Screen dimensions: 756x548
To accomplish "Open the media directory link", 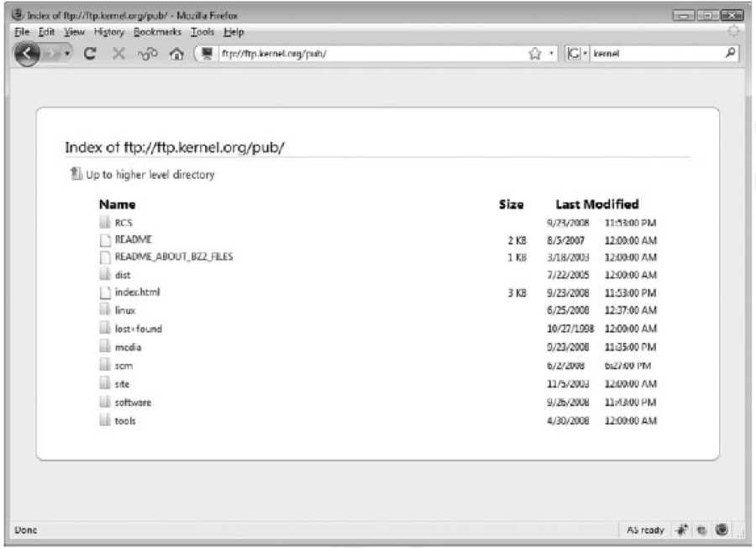I will point(128,347).
